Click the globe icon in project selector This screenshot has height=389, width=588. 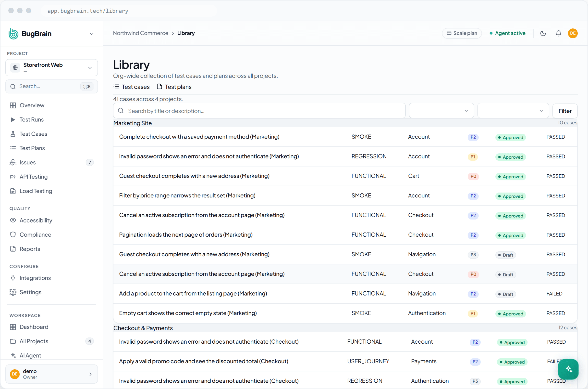(15, 67)
